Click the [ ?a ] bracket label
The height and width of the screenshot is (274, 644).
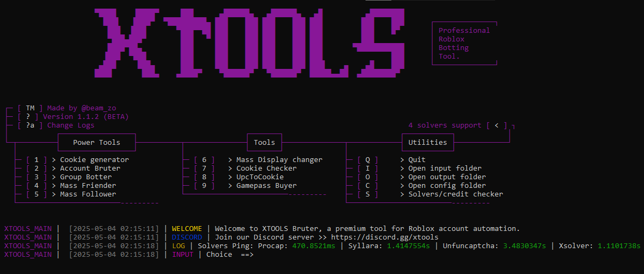click(30, 125)
